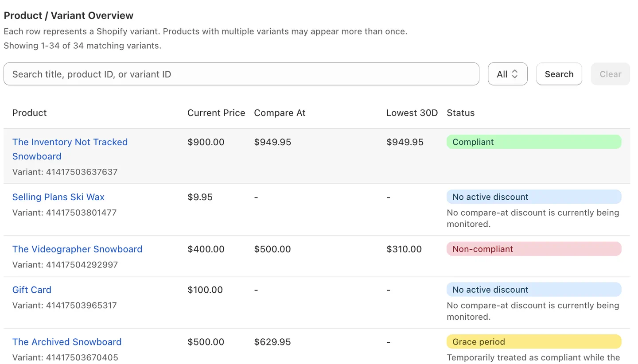Click the Lowest 30D column header
The image size is (638, 364).
point(412,113)
